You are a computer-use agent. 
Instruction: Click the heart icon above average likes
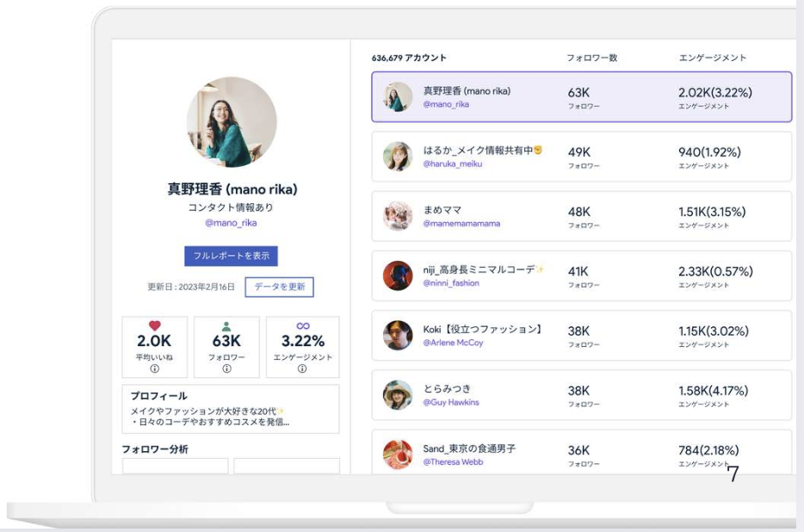tap(155, 325)
